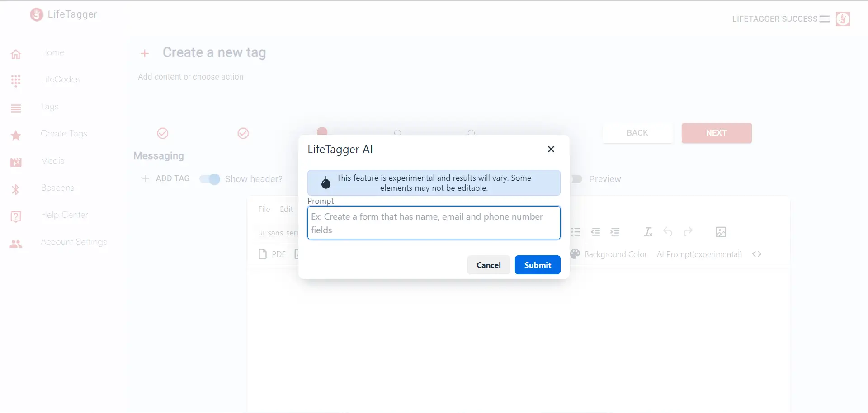Click the LifeTagger logo
Image resolution: width=868 pixels, height=413 pixels.
(x=63, y=14)
